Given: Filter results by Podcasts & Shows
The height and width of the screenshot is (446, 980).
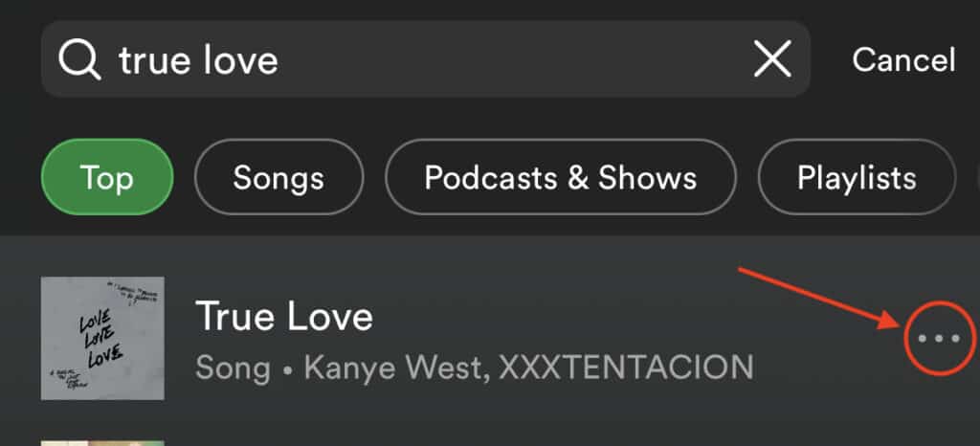Looking at the screenshot, I should tap(561, 177).
